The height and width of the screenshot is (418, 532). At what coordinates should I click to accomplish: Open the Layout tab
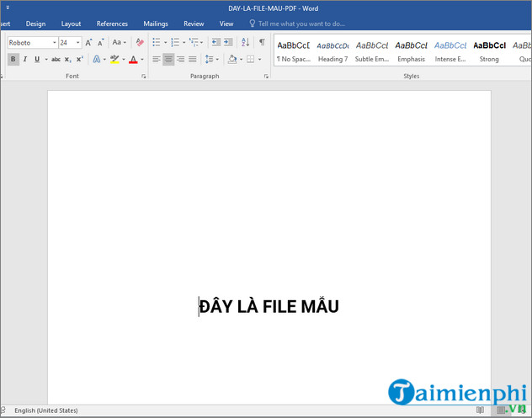tap(71, 24)
